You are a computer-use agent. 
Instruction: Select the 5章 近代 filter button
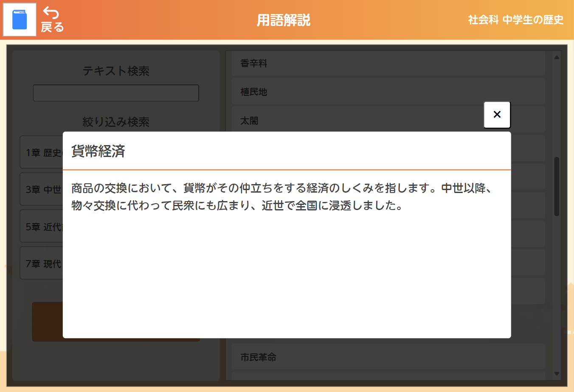tap(41, 227)
